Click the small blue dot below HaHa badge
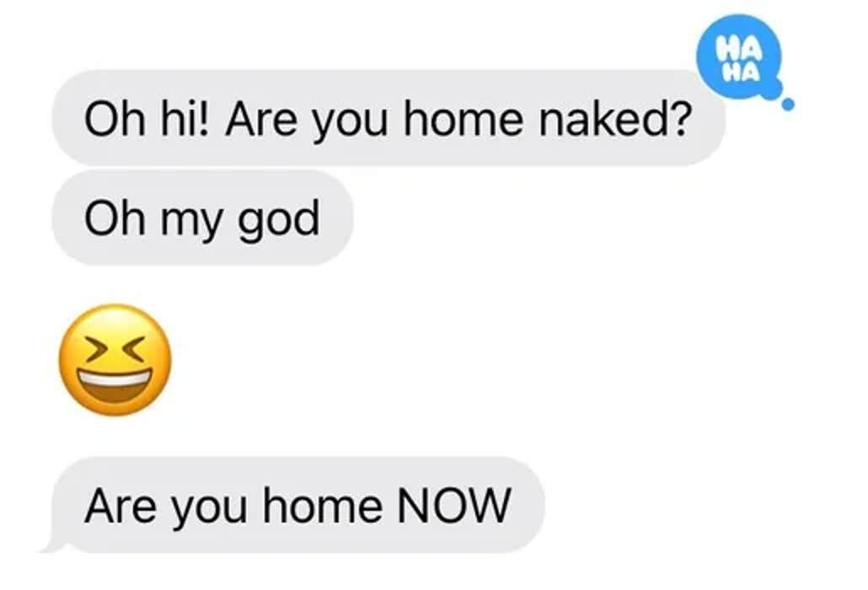868x590 pixels. (x=788, y=104)
